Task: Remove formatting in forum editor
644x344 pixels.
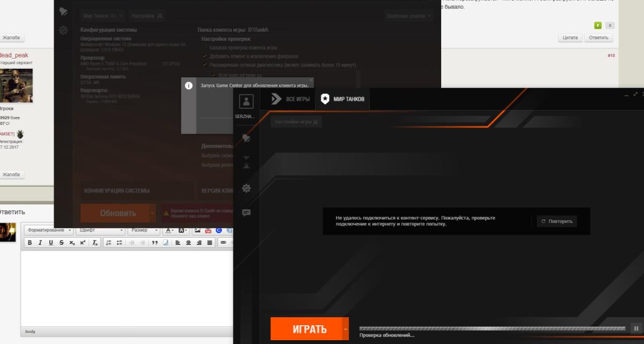Action: tap(95, 243)
